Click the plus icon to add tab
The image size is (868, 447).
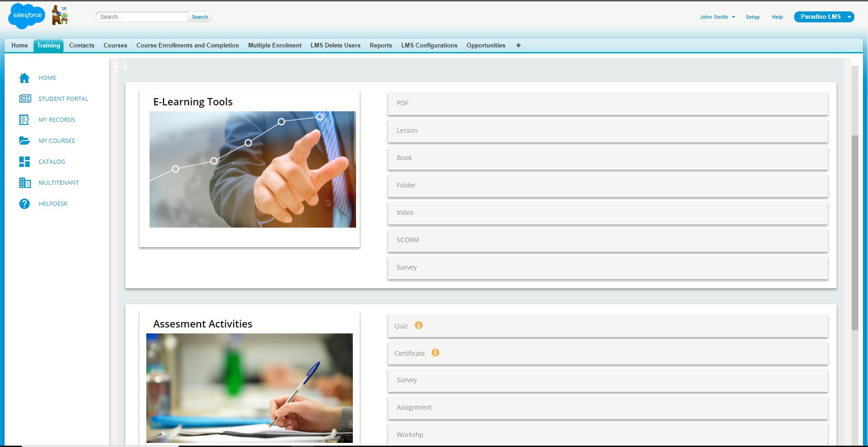point(518,45)
